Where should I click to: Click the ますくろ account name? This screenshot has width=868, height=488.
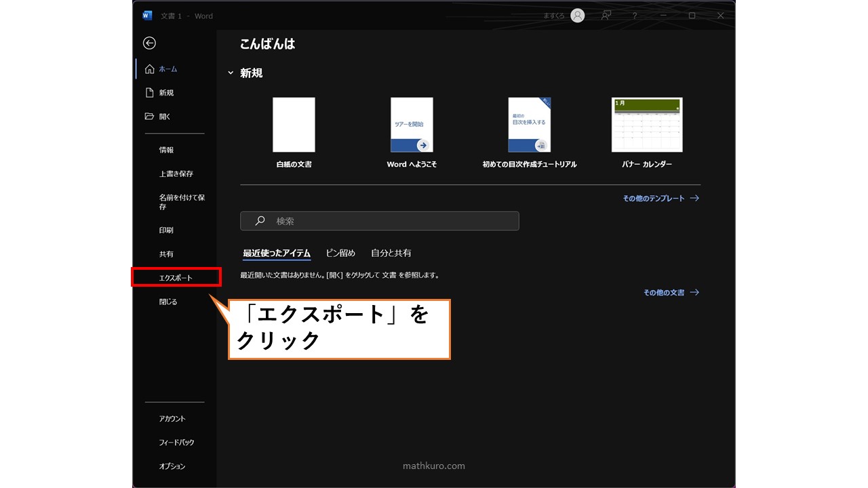pyautogui.click(x=554, y=16)
